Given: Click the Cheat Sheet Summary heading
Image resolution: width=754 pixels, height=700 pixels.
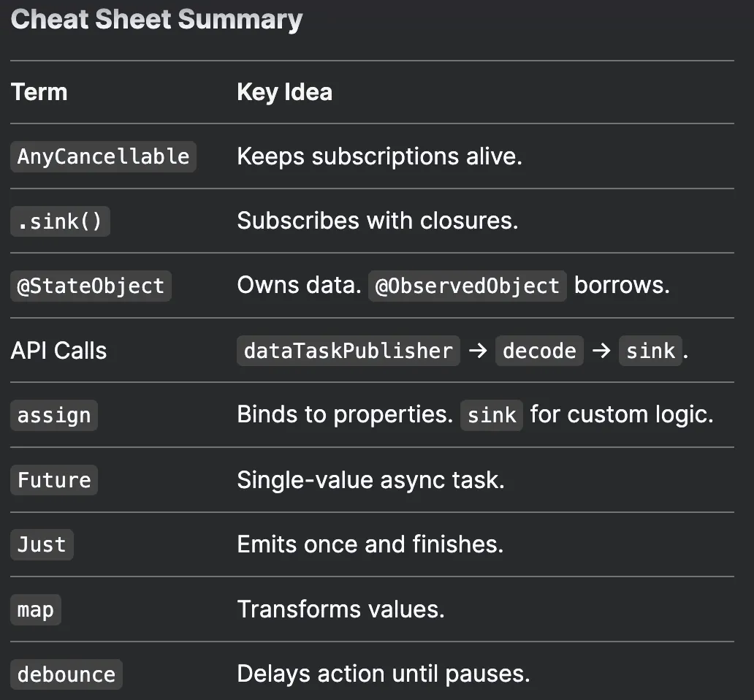Looking at the screenshot, I should (156, 20).
